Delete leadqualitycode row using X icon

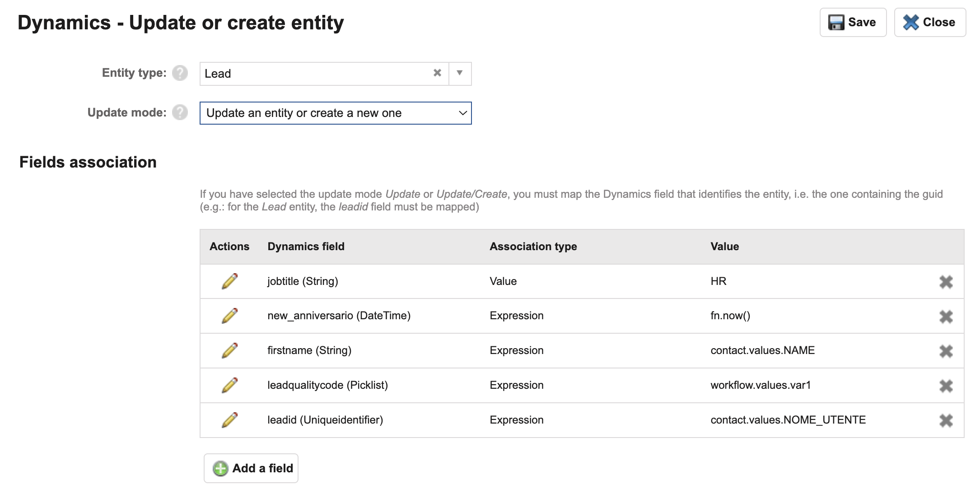click(x=946, y=386)
